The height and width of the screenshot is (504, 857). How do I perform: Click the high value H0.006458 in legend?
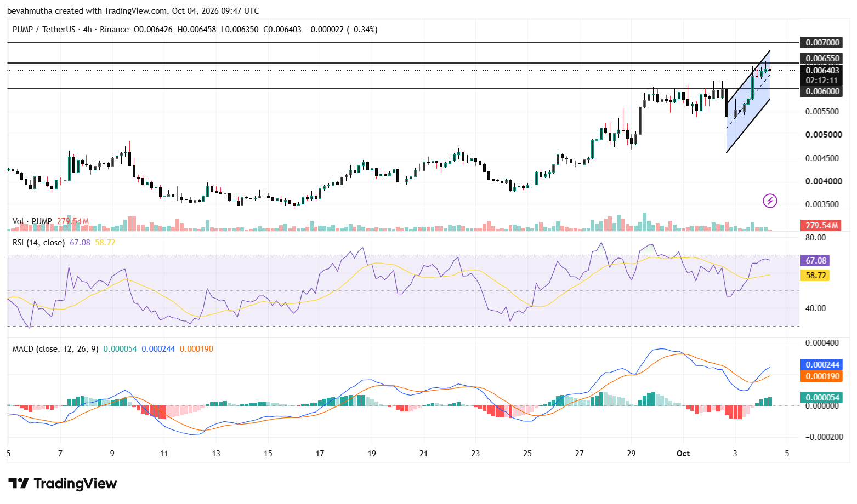pos(197,30)
